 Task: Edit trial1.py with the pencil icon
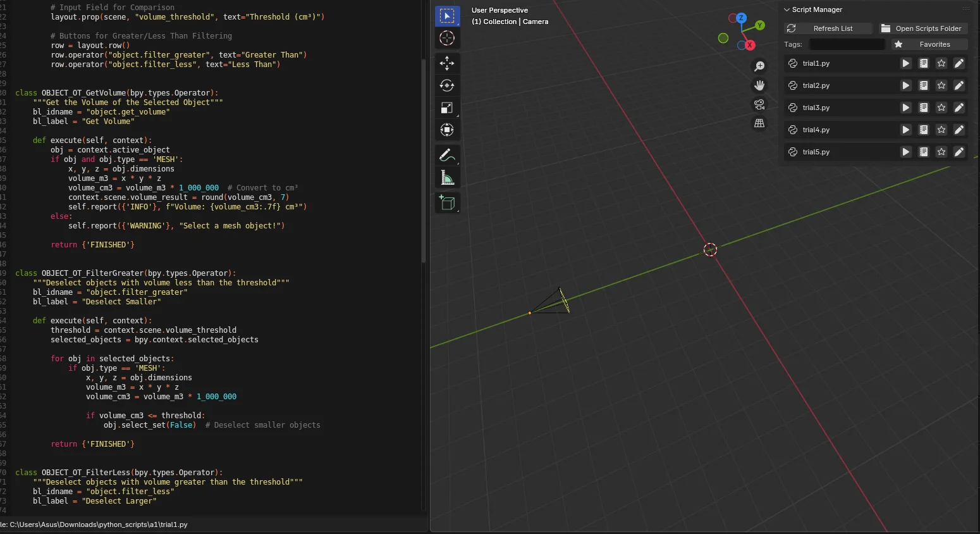[x=959, y=63]
